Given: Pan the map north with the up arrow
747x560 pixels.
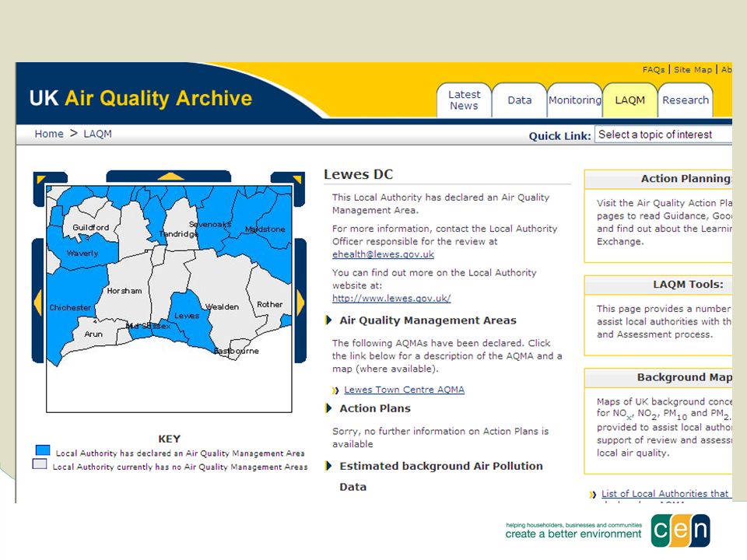Looking at the screenshot, I should pyautogui.click(x=169, y=177).
